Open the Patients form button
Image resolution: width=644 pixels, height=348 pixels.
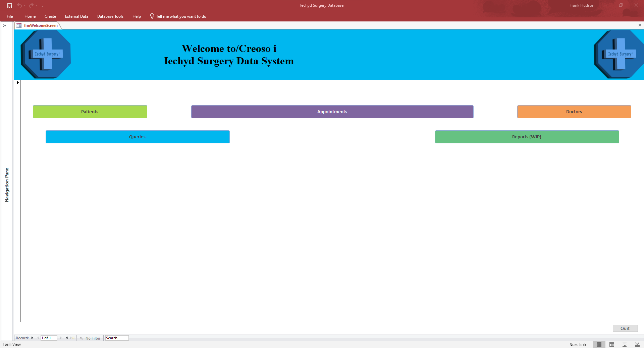click(90, 112)
